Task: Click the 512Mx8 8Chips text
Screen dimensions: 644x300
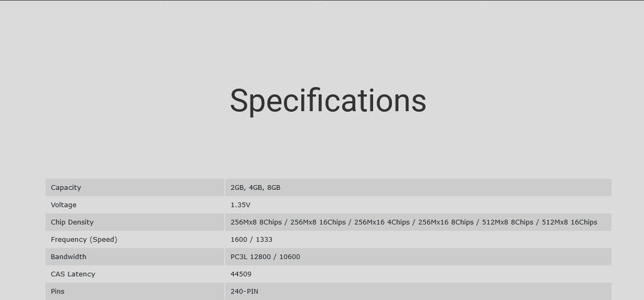Action: coord(508,222)
